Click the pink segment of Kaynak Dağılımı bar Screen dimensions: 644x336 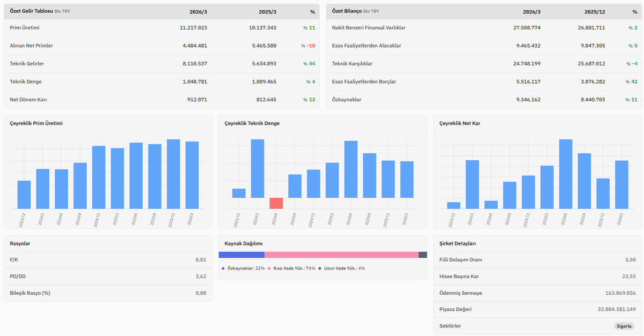coord(341,255)
